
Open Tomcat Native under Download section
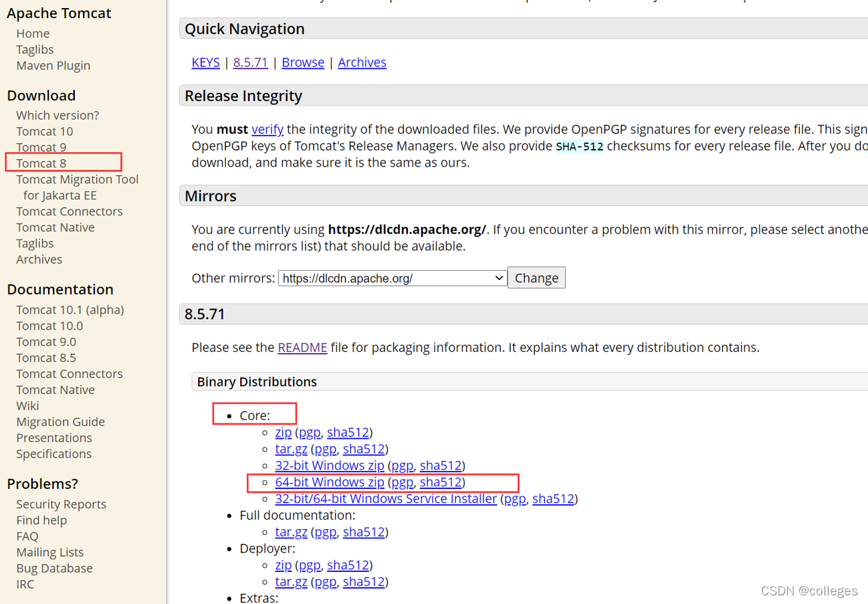56,227
